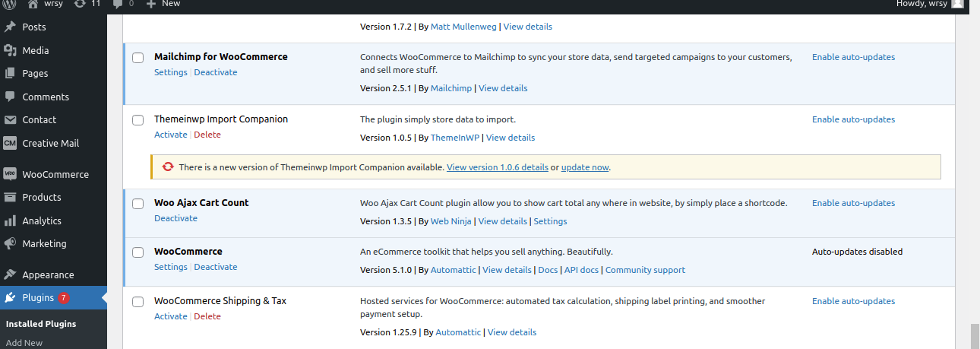Click update now for Themeinwp Import Companion
Image resolution: width=980 pixels, height=349 pixels.
585,167
